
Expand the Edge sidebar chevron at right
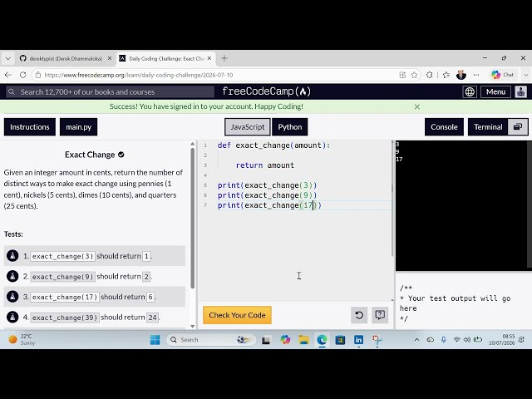pos(526,75)
